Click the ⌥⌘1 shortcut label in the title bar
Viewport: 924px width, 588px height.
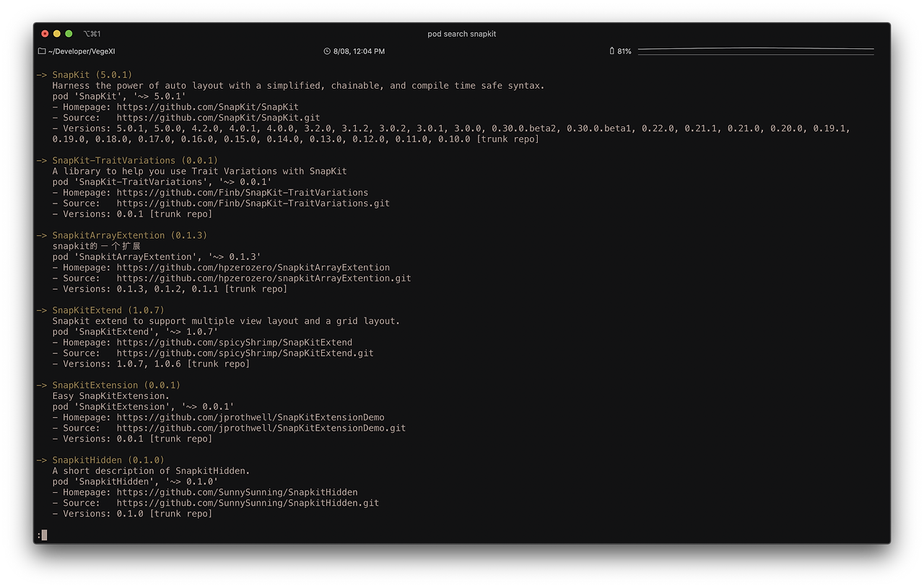92,34
